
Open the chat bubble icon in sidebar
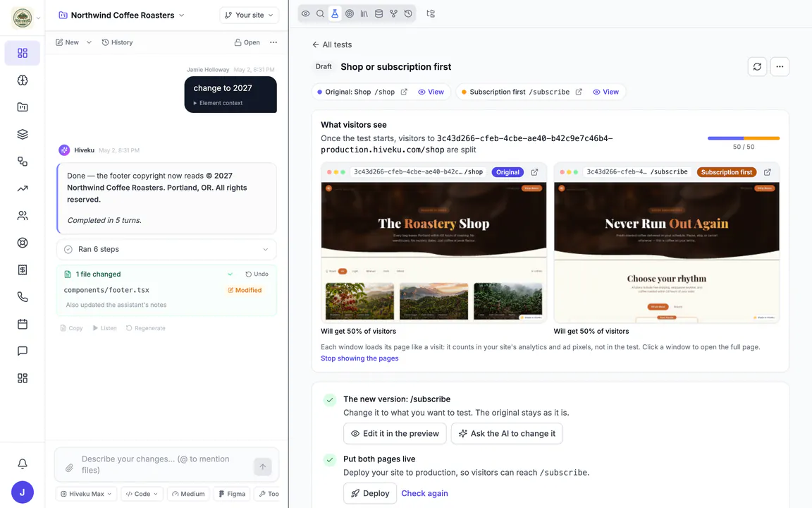tap(23, 351)
